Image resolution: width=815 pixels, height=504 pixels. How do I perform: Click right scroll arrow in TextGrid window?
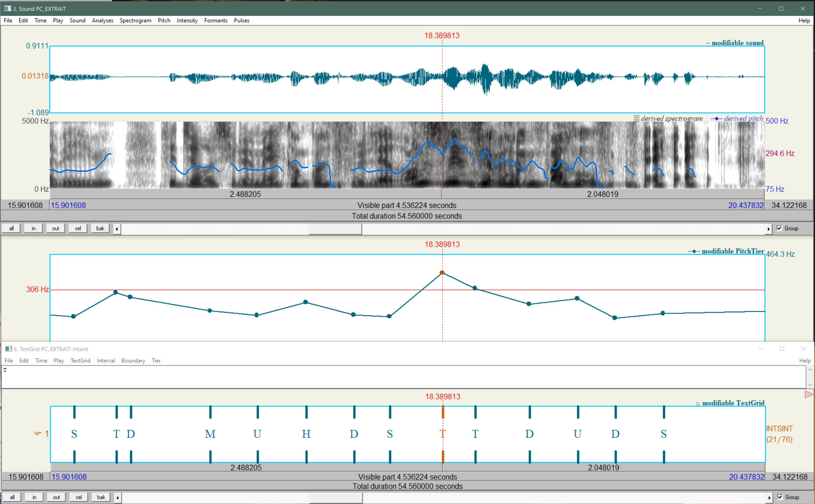point(769,498)
